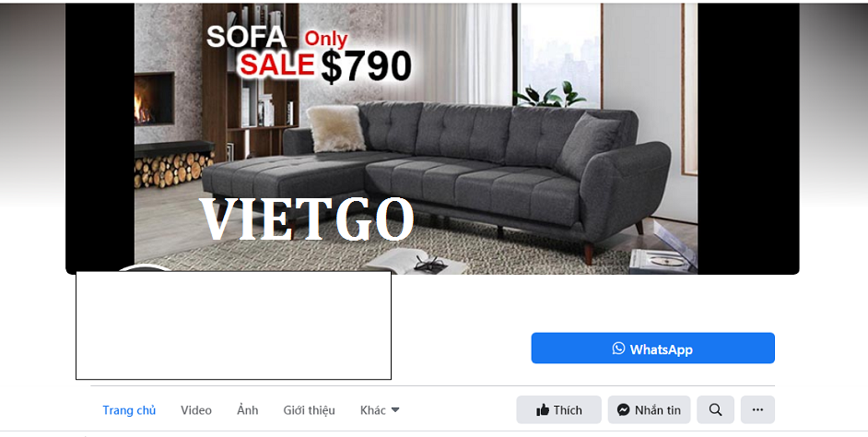Click the SOFA SALE red banner text

[x=262, y=51]
